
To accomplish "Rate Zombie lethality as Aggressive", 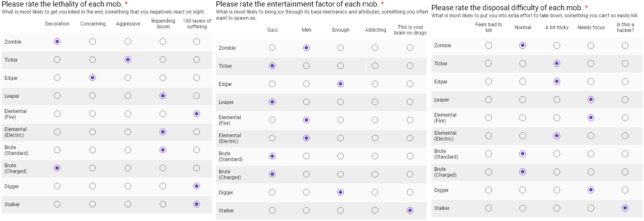I will (128, 41).
